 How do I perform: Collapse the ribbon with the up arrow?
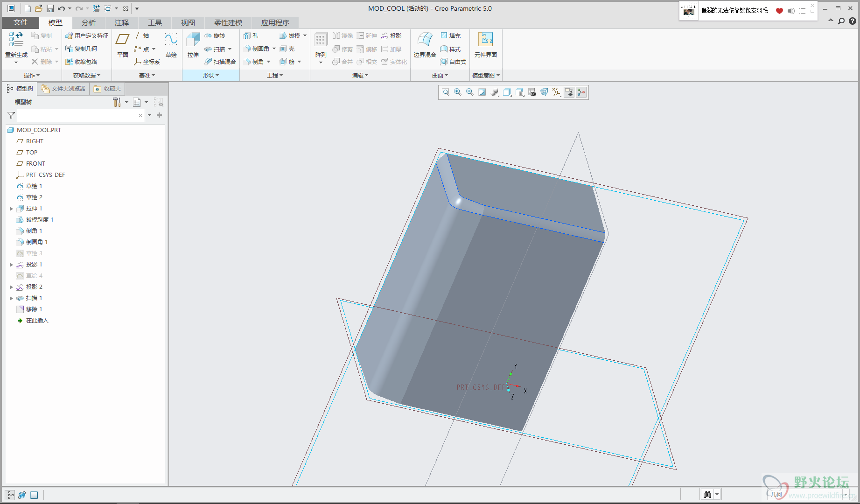coord(831,21)
